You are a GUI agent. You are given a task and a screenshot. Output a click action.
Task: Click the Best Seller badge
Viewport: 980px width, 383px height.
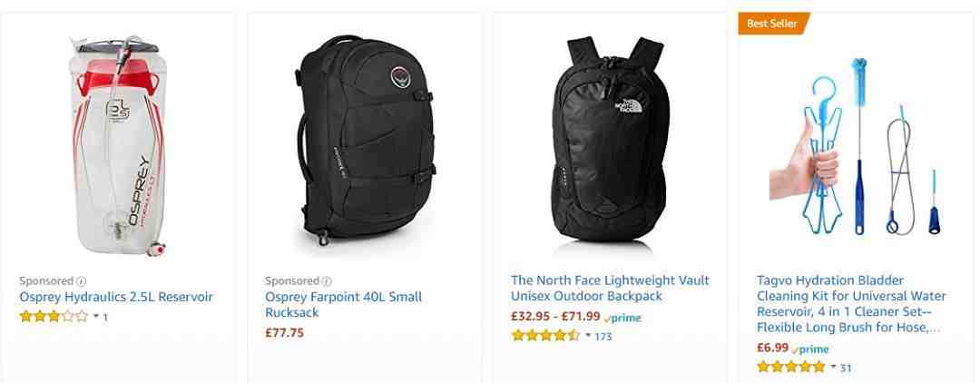(774, 24)
